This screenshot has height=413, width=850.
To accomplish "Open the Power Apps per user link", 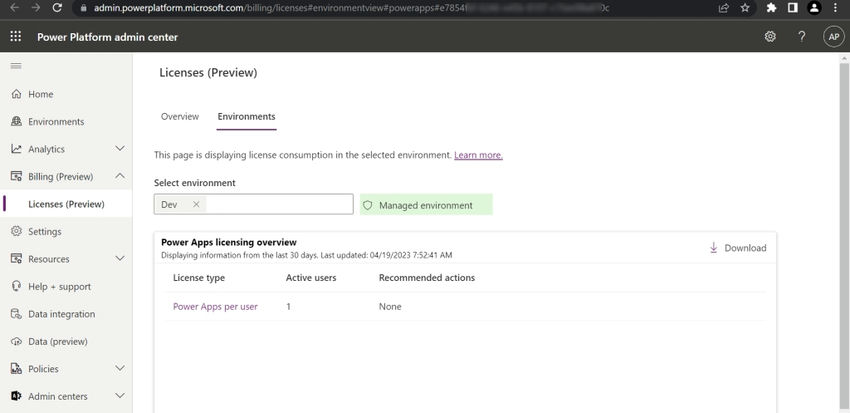I will 215,306.
